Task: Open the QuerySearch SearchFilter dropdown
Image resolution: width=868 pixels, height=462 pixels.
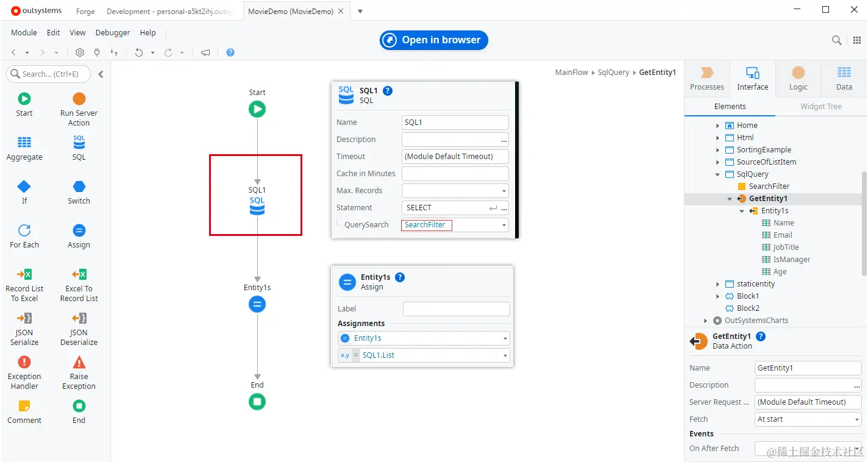Action: 504,225
